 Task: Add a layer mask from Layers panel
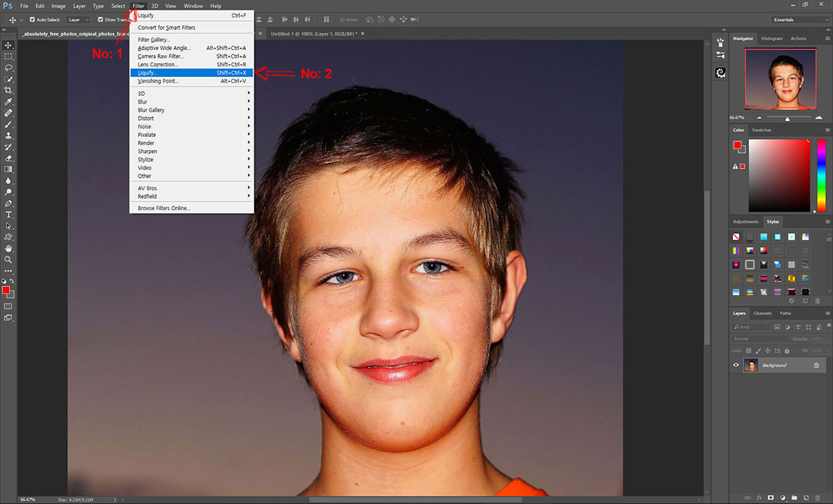[x=771, y=497]
